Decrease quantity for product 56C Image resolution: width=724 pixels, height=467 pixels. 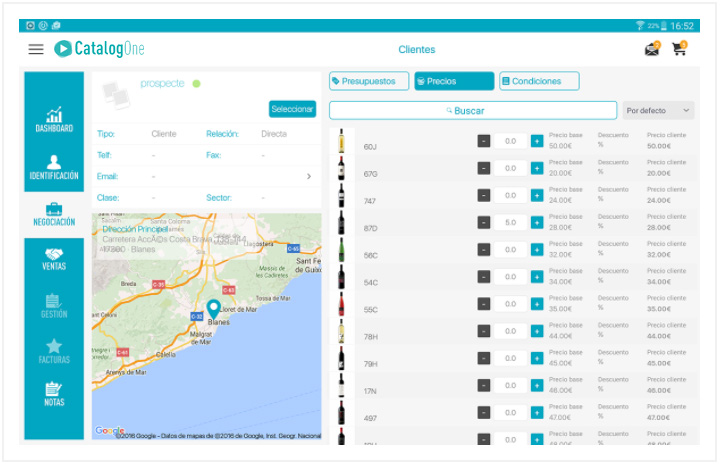click(483, 250)
